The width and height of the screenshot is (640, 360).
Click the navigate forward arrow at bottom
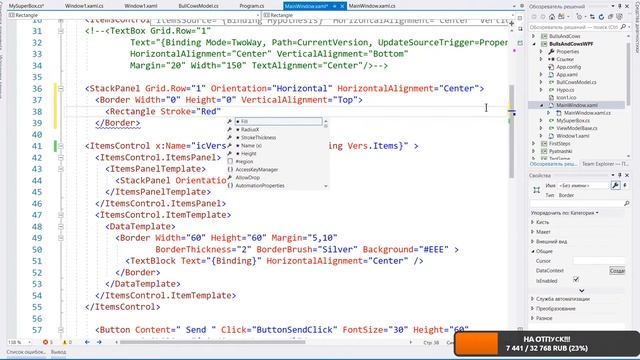(x=99, y=342)
